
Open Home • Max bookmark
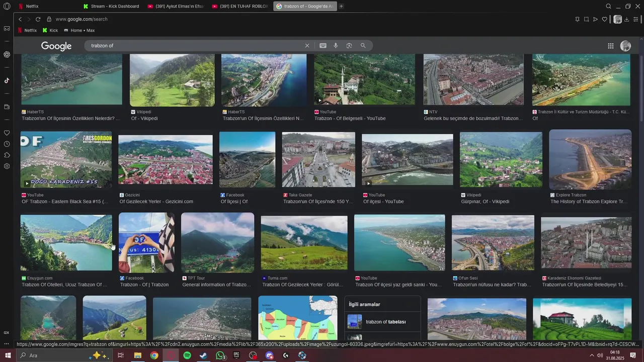[x=79, y=30]
